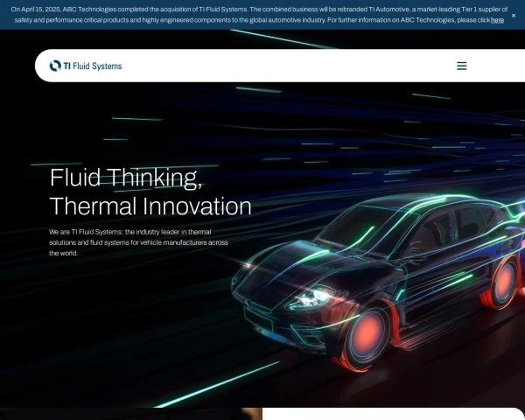
Task: Click the TI Fluid Systems logo
Action: [x=86, y=66]
